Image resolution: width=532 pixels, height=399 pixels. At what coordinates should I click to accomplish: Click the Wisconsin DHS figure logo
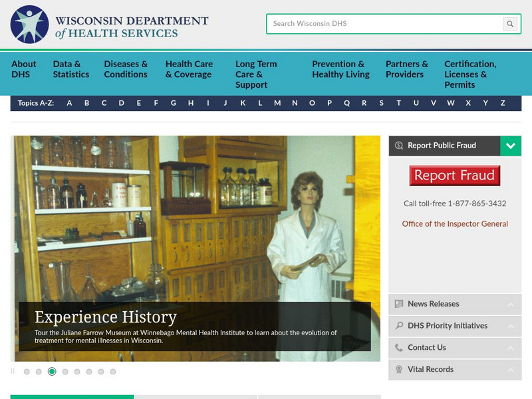pyautogui.click(x=29, y=24)
